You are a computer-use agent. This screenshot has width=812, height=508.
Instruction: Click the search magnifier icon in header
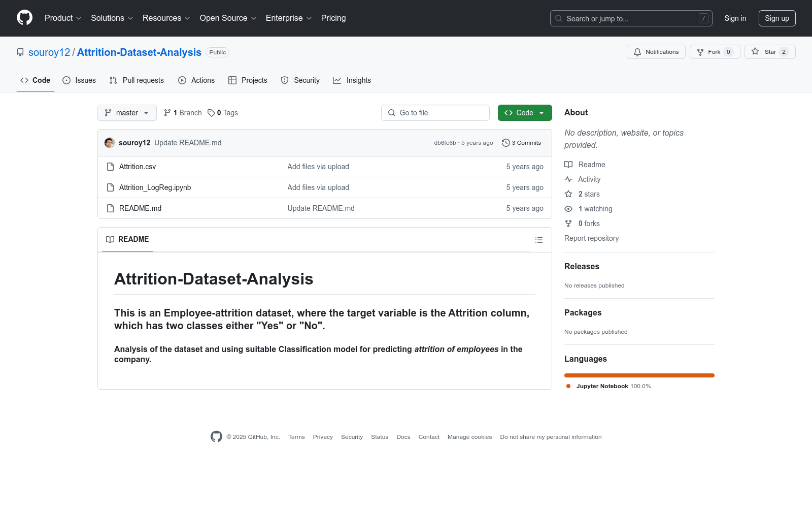559,18
